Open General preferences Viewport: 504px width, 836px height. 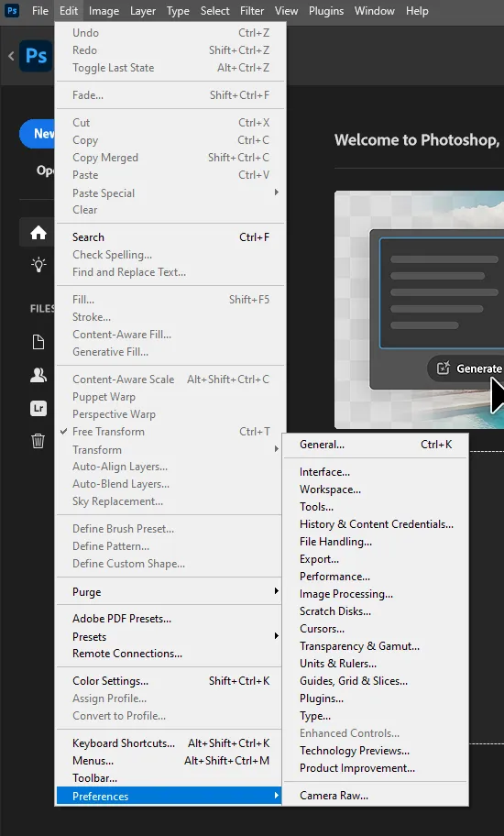click(376, 445)
